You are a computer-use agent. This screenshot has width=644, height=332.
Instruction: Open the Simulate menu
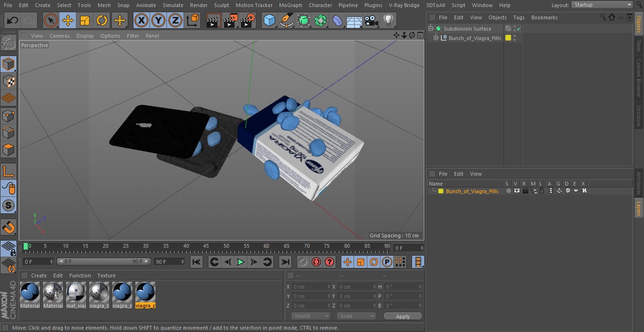[173, 5]
